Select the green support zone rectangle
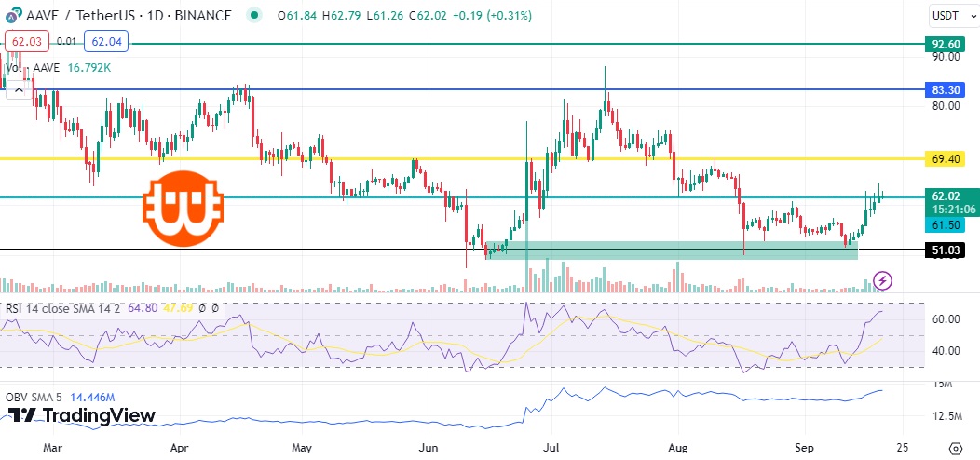This screenshot has width=980, height=460. (672, 250)
